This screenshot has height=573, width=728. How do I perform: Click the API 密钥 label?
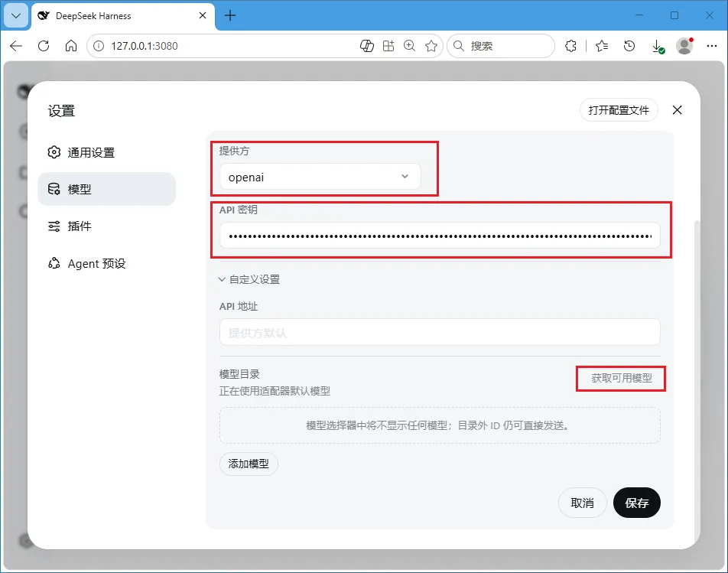tap(238, 210)
